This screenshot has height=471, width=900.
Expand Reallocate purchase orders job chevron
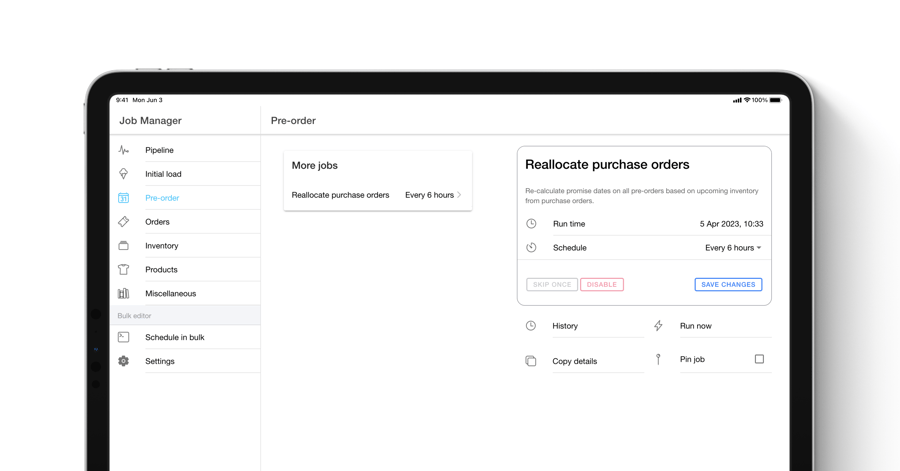(x=459, y=195)
